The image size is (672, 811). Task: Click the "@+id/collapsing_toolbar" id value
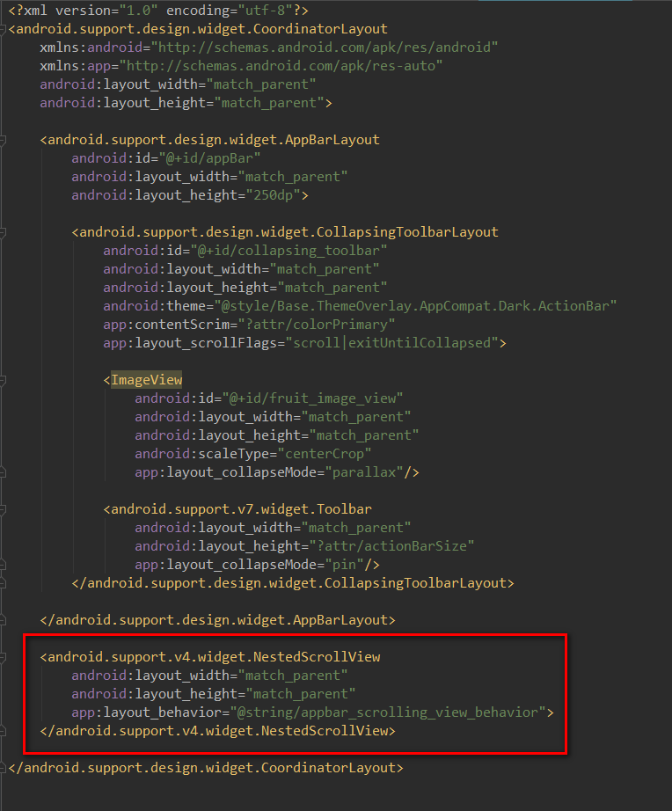pyautogui.click(x=289, y=251)
